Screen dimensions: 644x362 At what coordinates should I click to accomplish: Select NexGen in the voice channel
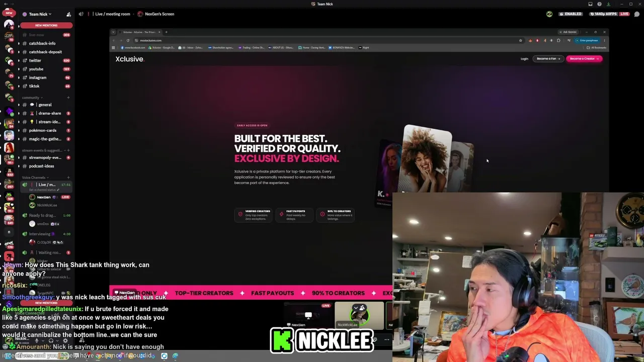[x=49, y=197]
